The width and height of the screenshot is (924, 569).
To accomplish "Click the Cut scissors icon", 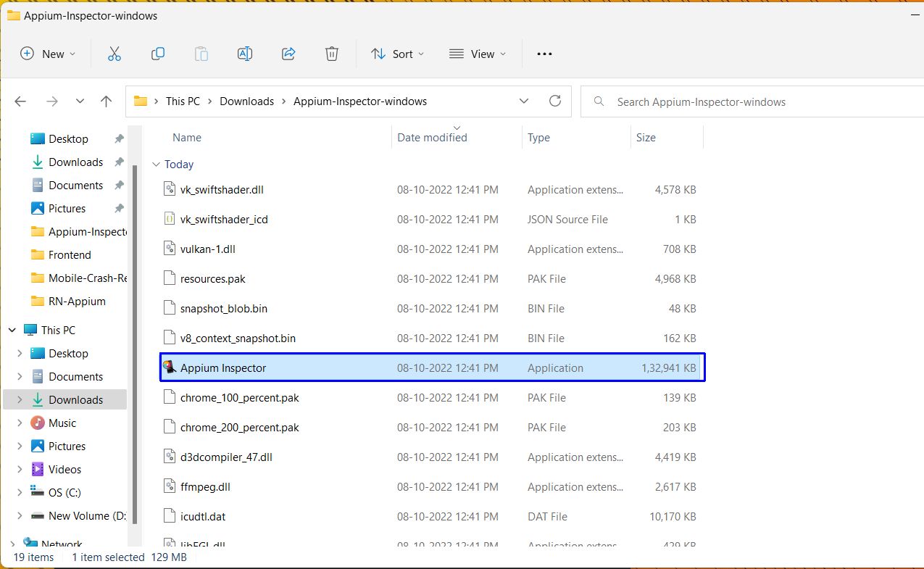I will click(114, 54).
